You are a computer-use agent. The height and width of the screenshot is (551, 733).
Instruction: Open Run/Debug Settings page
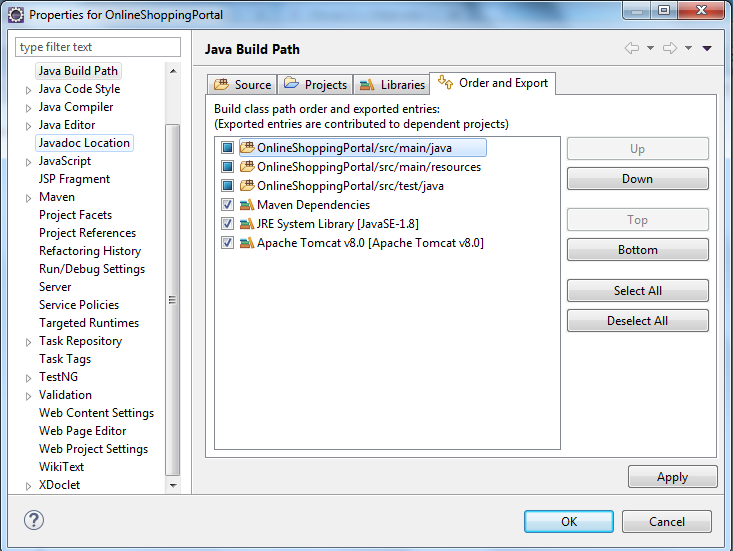click(92, 269)
